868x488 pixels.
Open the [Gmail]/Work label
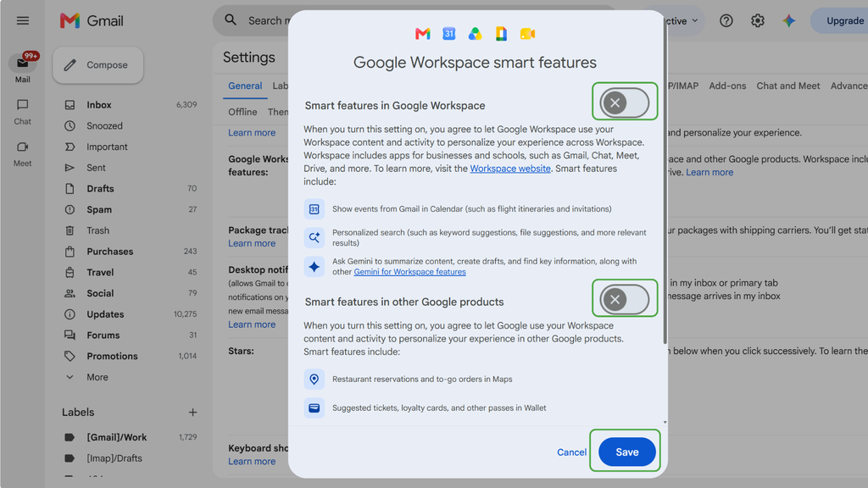click(x=131, y=437)
